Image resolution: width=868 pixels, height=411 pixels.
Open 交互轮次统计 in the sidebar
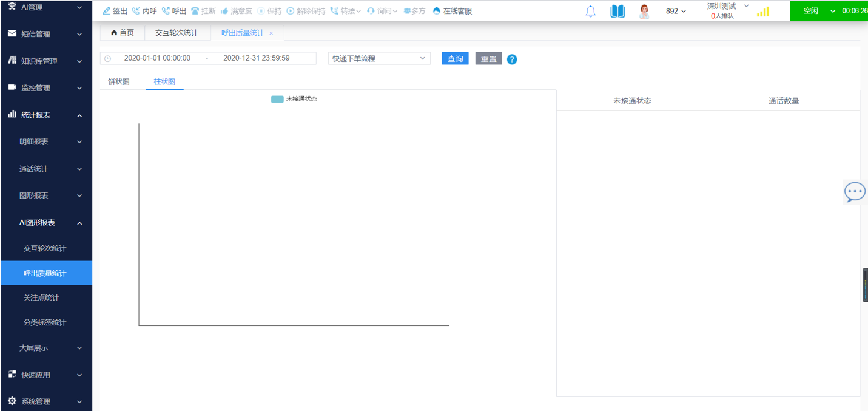pos(46,248)
